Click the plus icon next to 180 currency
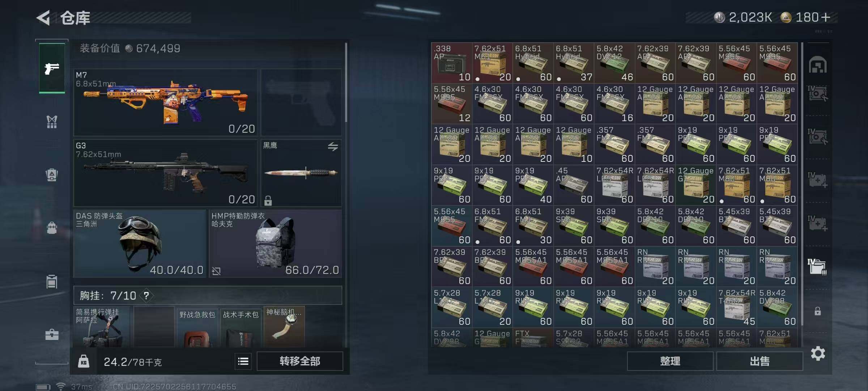868x391 pixels. [x=826, y=17]
